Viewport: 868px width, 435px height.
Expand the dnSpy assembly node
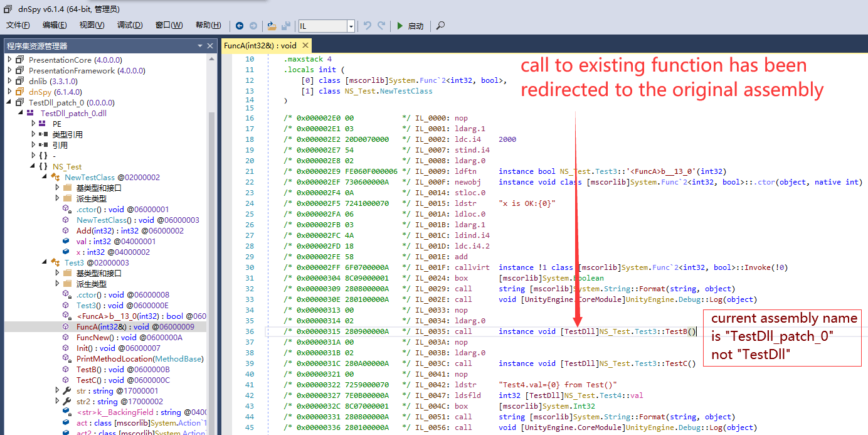[9, 92]
